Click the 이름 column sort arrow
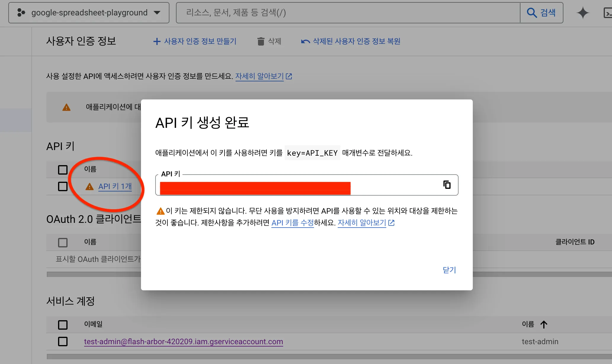This screenshot has width=612, height=364. pyautogui.click(x=544, y=324)
